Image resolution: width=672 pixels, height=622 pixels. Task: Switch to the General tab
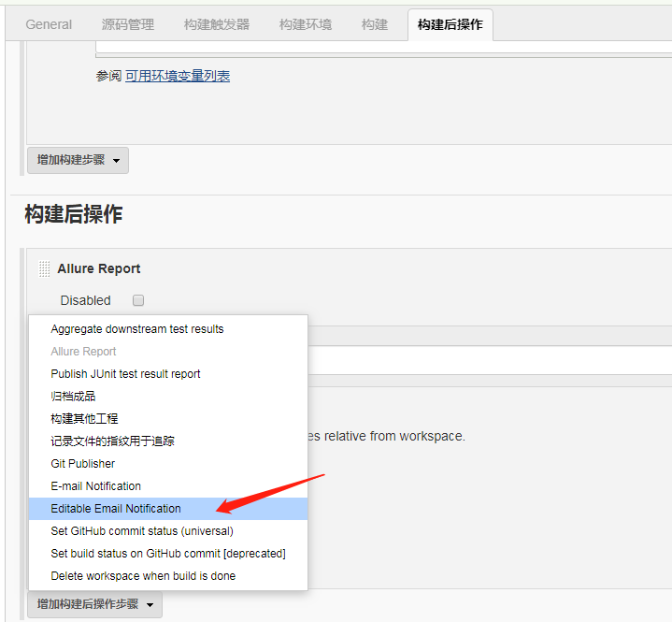(49, 24)
